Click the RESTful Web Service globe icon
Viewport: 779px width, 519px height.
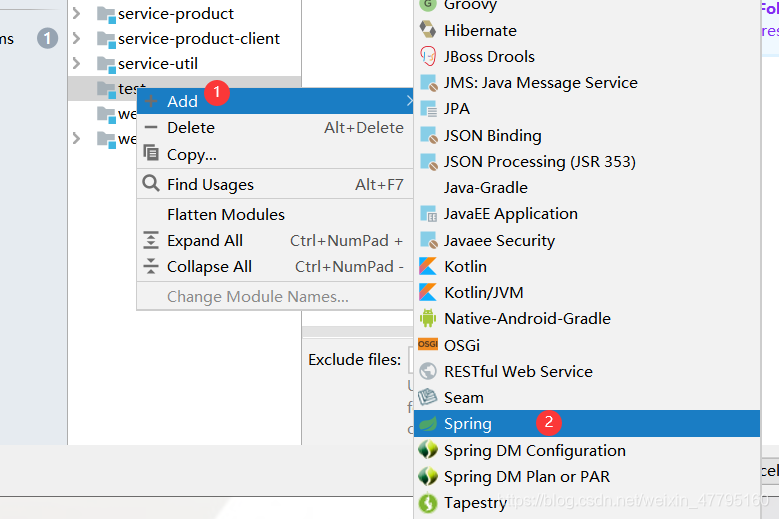click(428, 371)
